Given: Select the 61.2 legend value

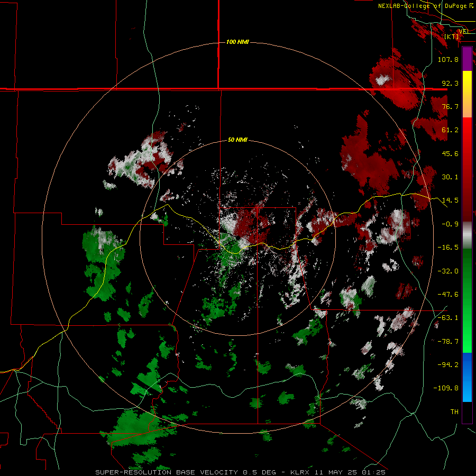Looking at the screenshot, I should tap(450, 130).
